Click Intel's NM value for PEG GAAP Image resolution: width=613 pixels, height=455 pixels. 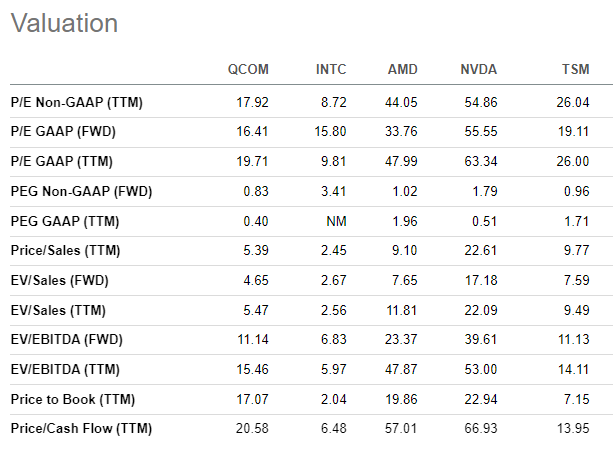pos(337,221)
